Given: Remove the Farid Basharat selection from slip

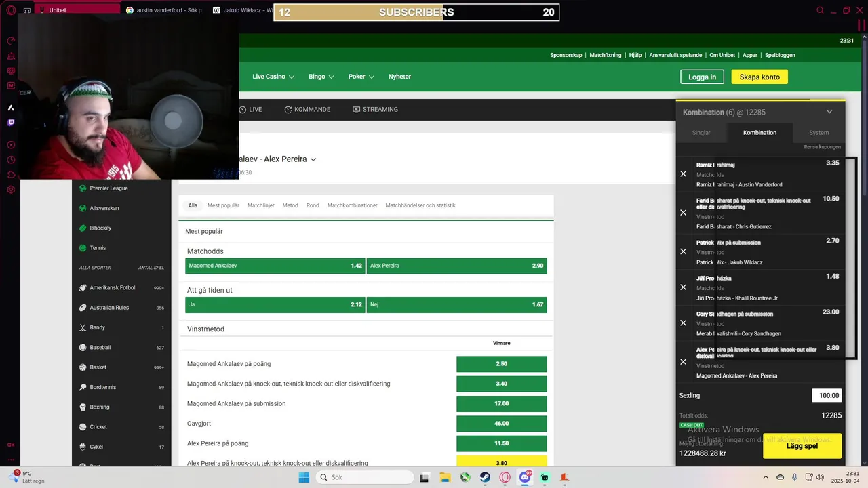Looking at the screenshot, I should [684, 213].
